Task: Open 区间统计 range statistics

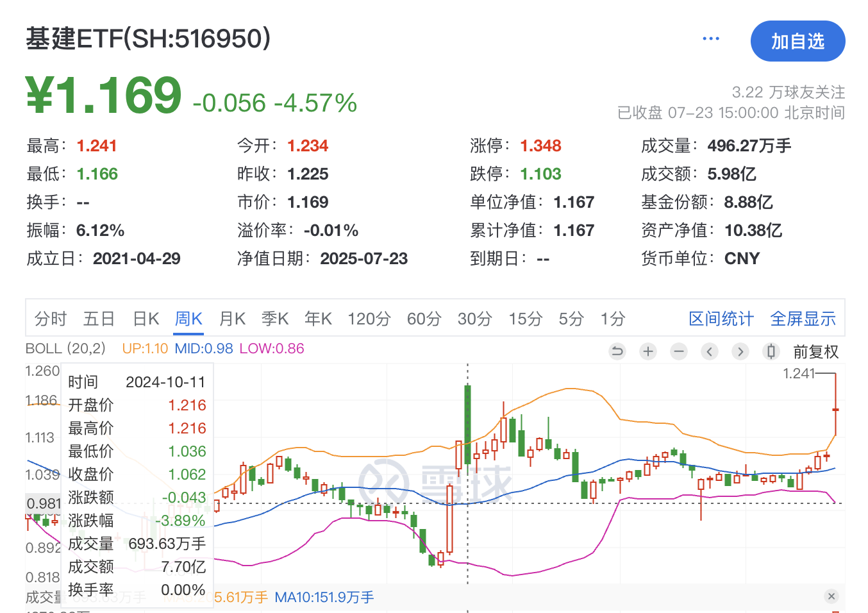Action: 721,319
